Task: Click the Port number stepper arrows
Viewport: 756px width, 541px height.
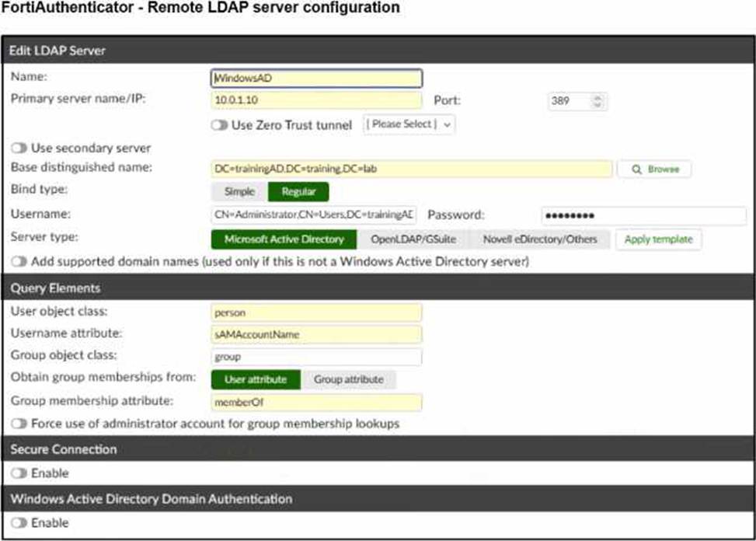Action: click(597, 101)
